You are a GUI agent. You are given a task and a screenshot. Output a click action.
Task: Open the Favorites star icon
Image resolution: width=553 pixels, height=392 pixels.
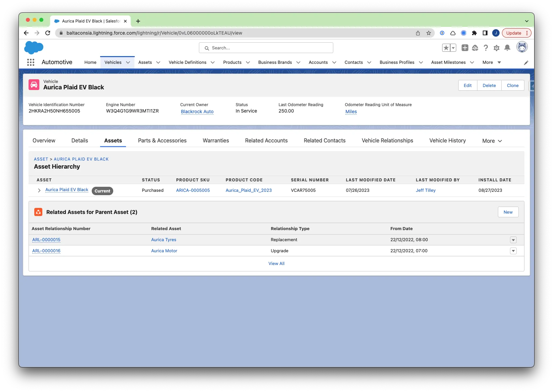point(446,48)
